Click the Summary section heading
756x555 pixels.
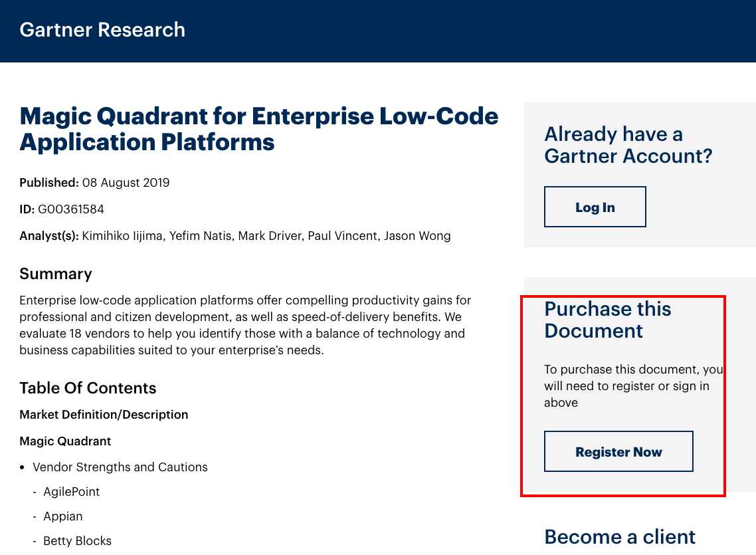[x=55, y=273]
